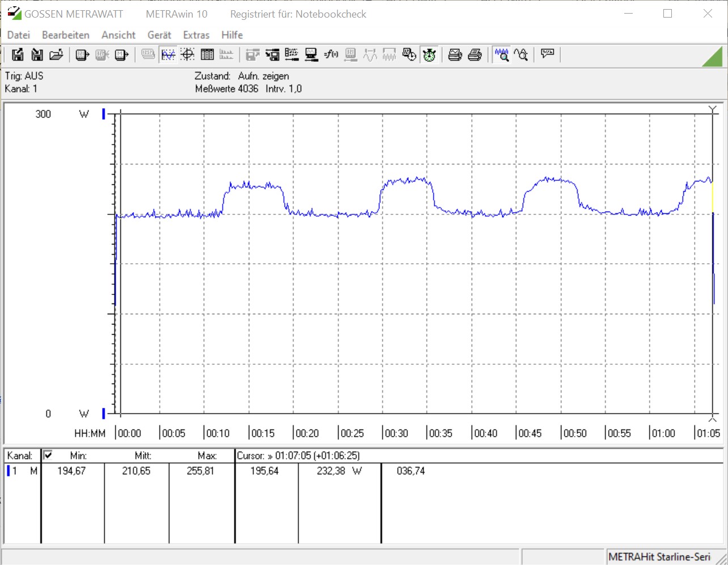Image resolution: width=728 pixels, height=565 pixels.
Task: Open the Ansicht menu
Action: [x=118, y=35]
